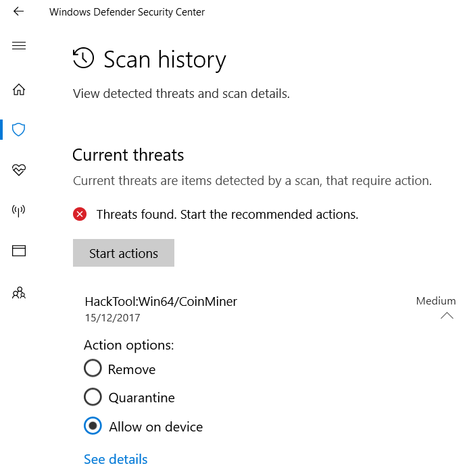Select the Remove action option

coord(93,368)
